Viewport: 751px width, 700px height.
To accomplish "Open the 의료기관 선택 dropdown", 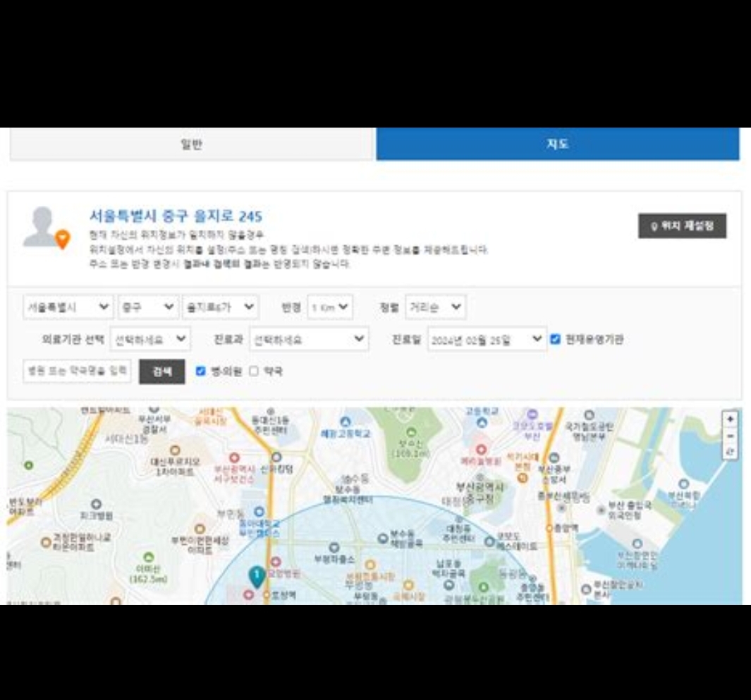I will 150,340.
